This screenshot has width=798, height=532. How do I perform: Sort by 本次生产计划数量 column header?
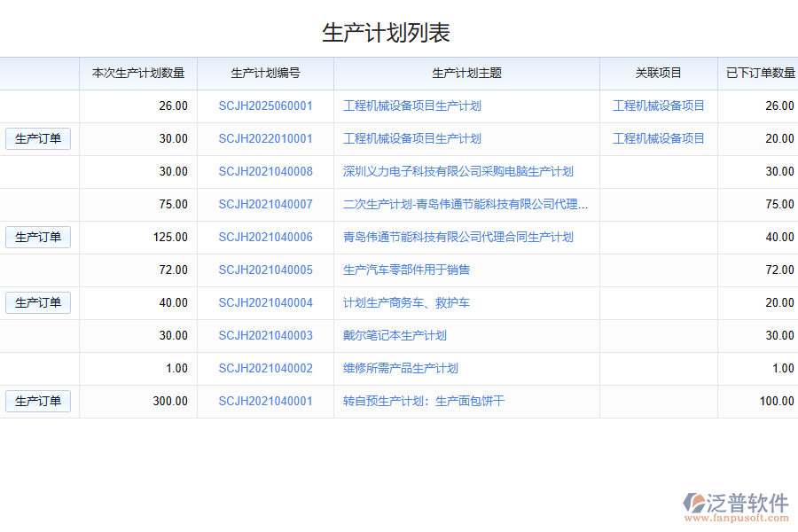click(138, 74)
